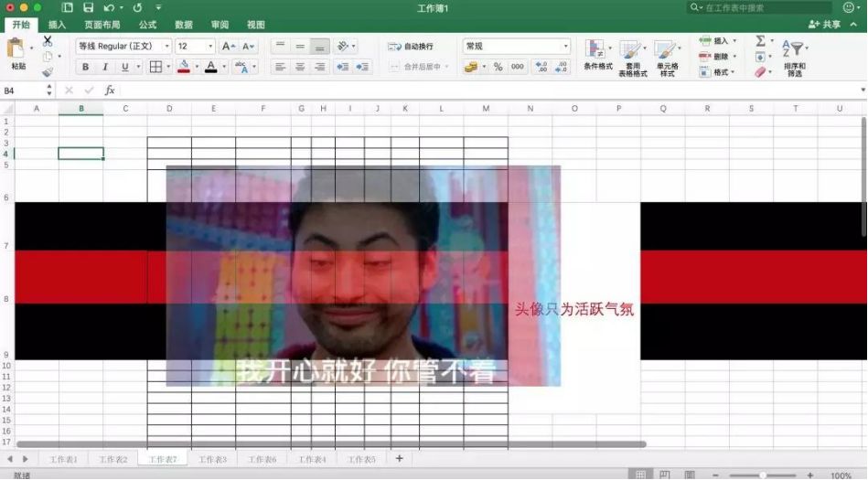Toggle Italic formatting
Image resolution: width=868 pixels, height=480 pixels.
105,67
